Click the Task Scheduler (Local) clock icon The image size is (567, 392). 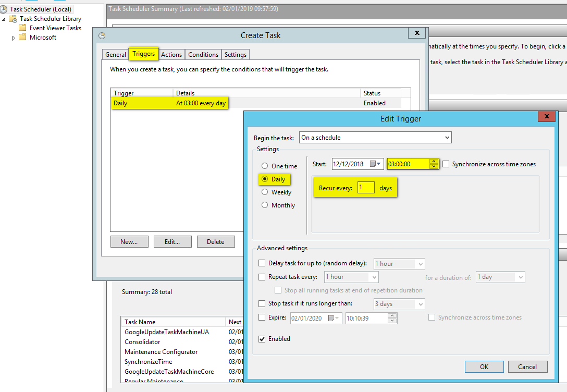coord(5,9)
